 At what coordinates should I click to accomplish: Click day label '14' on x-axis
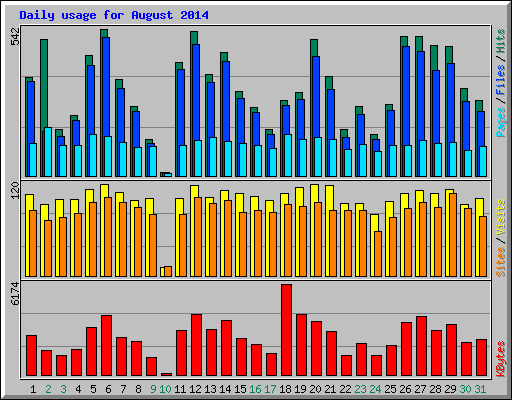[225, 389]
